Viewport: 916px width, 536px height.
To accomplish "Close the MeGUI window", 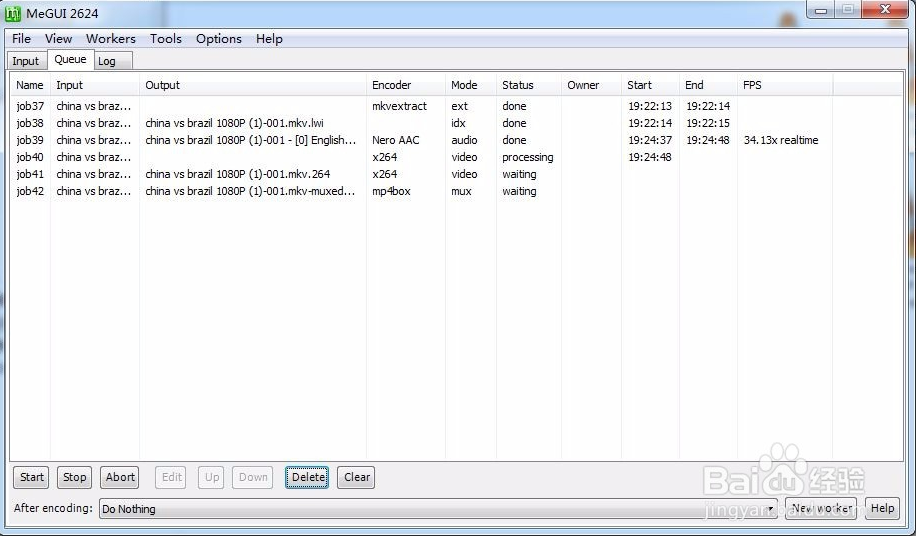I will 885,10.
